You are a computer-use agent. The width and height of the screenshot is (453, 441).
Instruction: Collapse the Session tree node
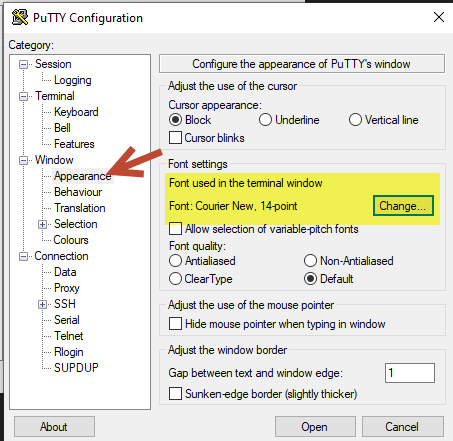tap(23, 64)
